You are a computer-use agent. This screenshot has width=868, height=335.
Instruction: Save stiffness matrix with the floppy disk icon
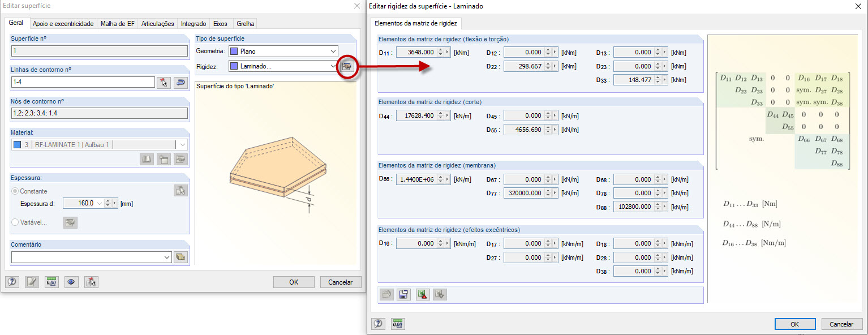(x=403, y=294)
